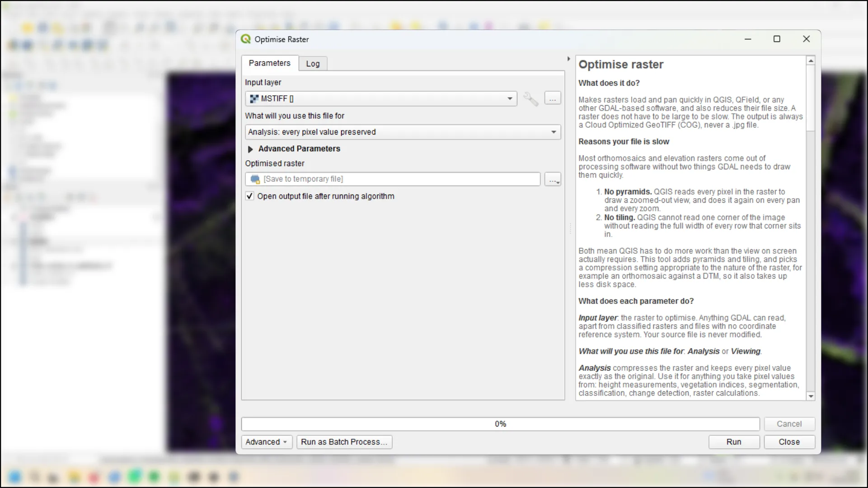The height and width of the screenshot is (488, 868).
Task: Click the 'No tiling.' list item text
Action: point(619,218)
